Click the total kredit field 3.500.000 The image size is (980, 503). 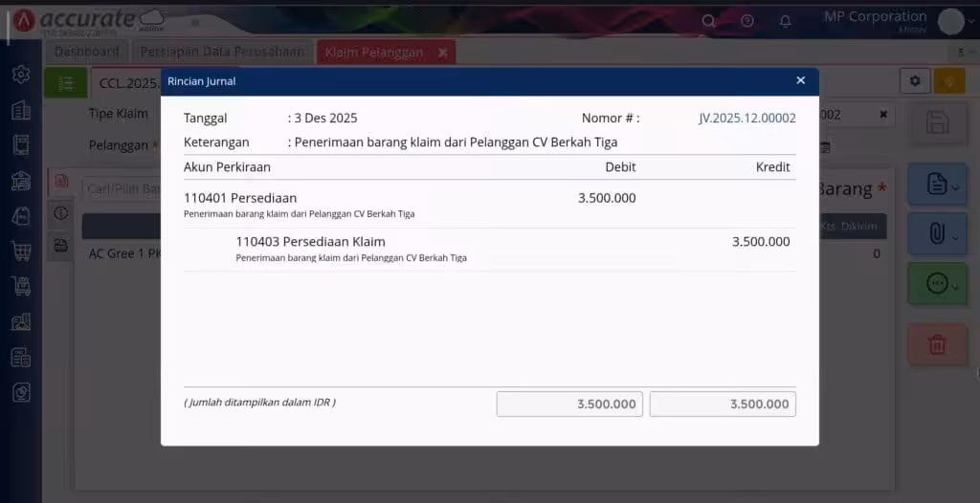point(723,405)
